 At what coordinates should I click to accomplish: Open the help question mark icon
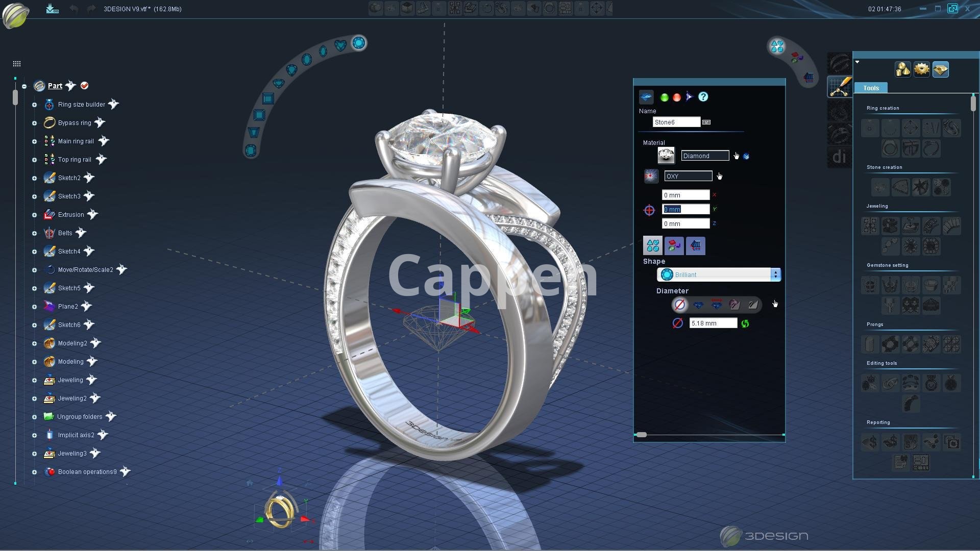coord(703,97)
